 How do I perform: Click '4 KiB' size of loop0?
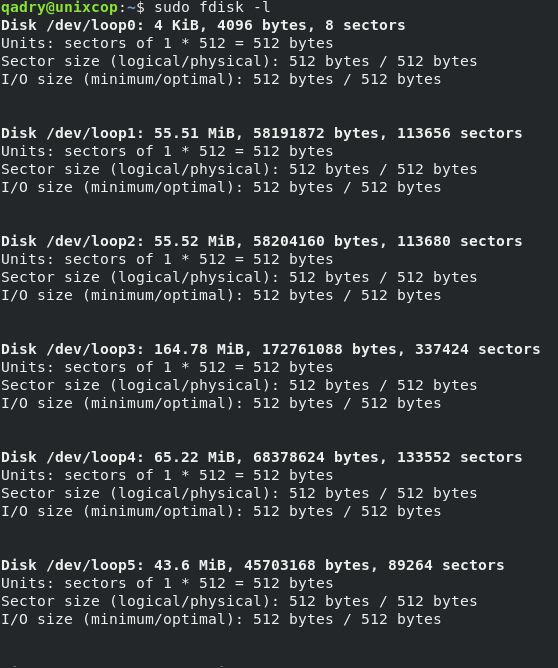[x=177, y=26]
